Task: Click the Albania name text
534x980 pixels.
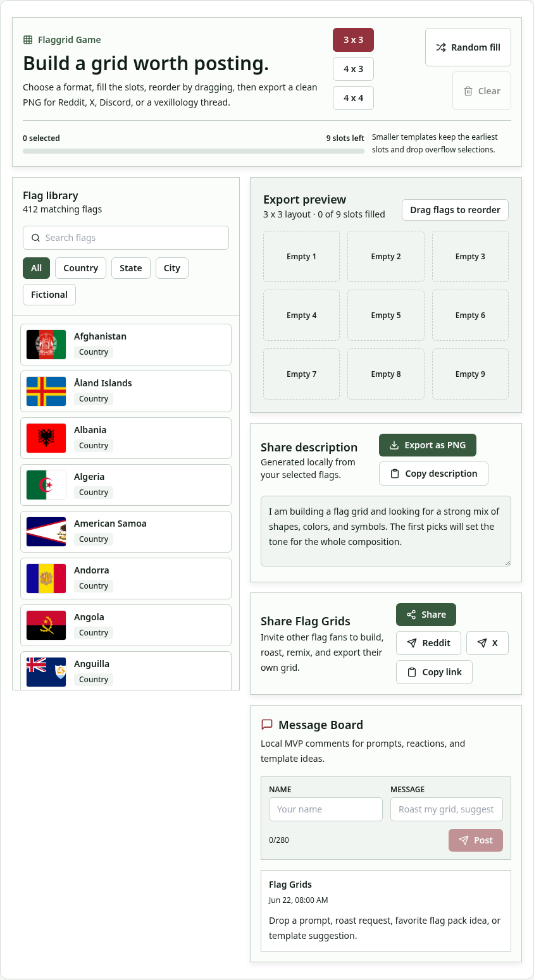Action: tap(90, 430)
